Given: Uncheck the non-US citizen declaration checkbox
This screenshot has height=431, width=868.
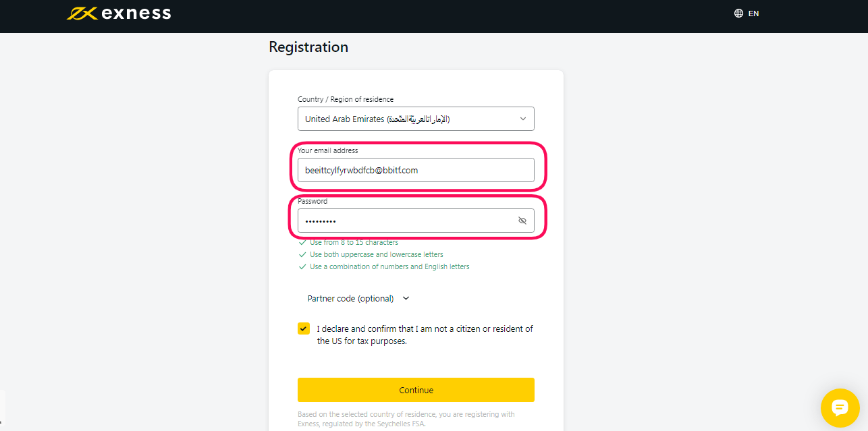Looking at the screenshot, I should coord(304,328).
